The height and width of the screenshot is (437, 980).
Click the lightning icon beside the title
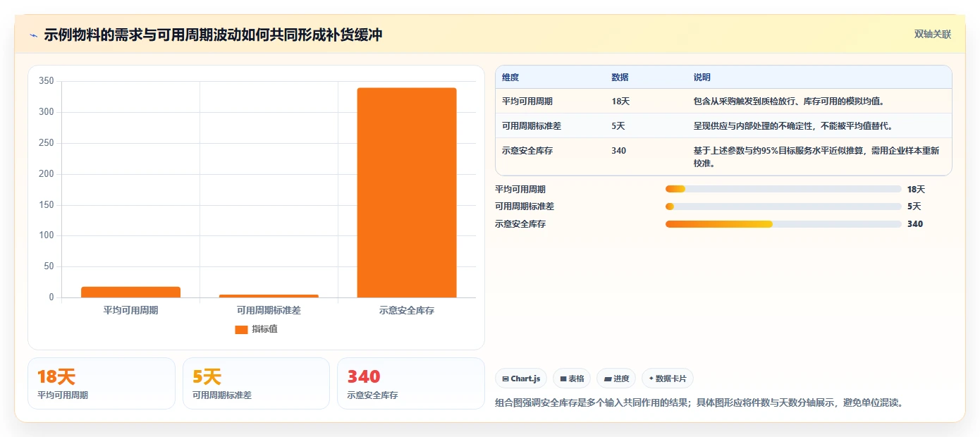(33, 35)
